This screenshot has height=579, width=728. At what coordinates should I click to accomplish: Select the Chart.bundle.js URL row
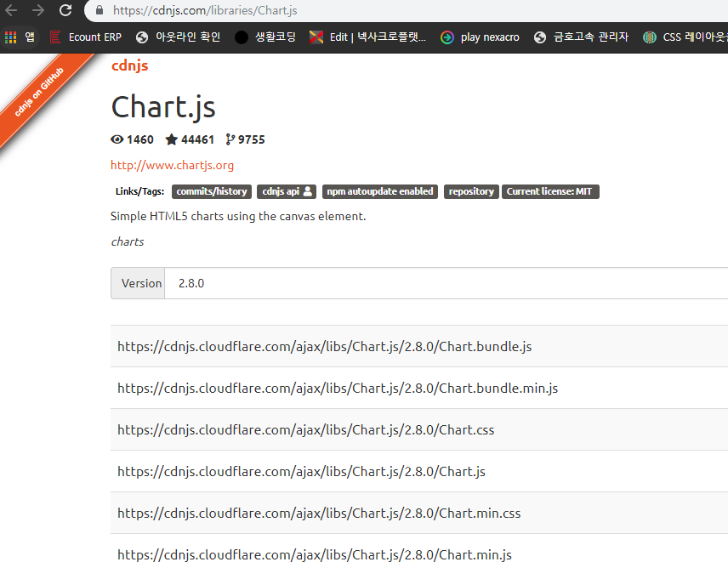click(x=419, y=346)
